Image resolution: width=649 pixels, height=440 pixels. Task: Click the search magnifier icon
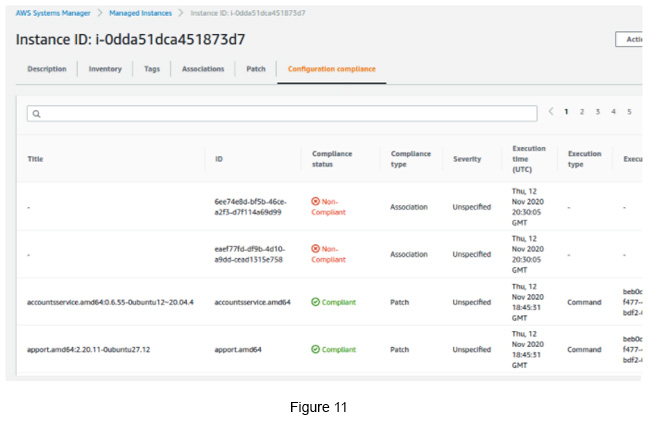point(36,114)
